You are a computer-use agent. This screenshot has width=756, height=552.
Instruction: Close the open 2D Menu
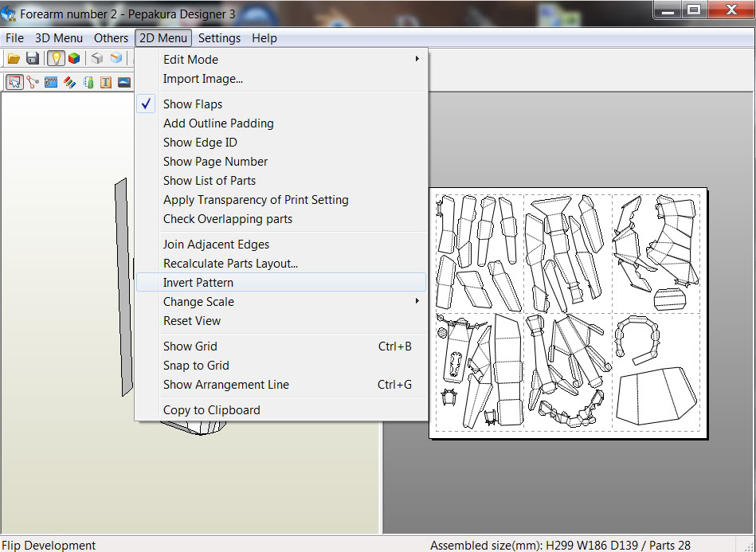coord(163,38)
